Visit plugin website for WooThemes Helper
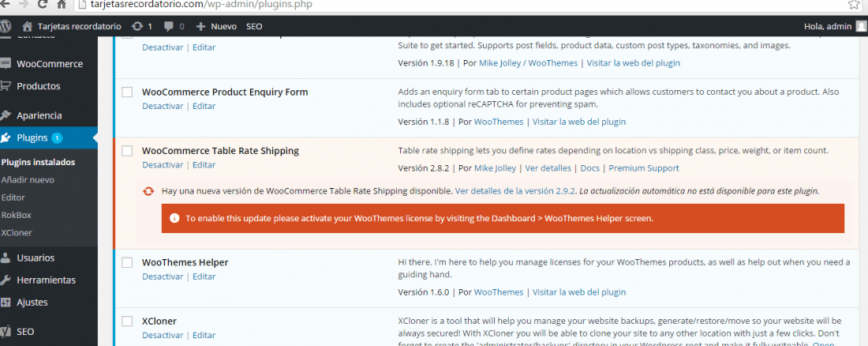 coord(579,291)
